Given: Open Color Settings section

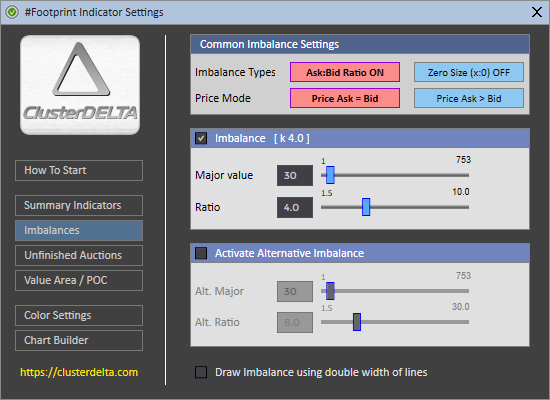Looking at the screenshot, I should point(79,315).
